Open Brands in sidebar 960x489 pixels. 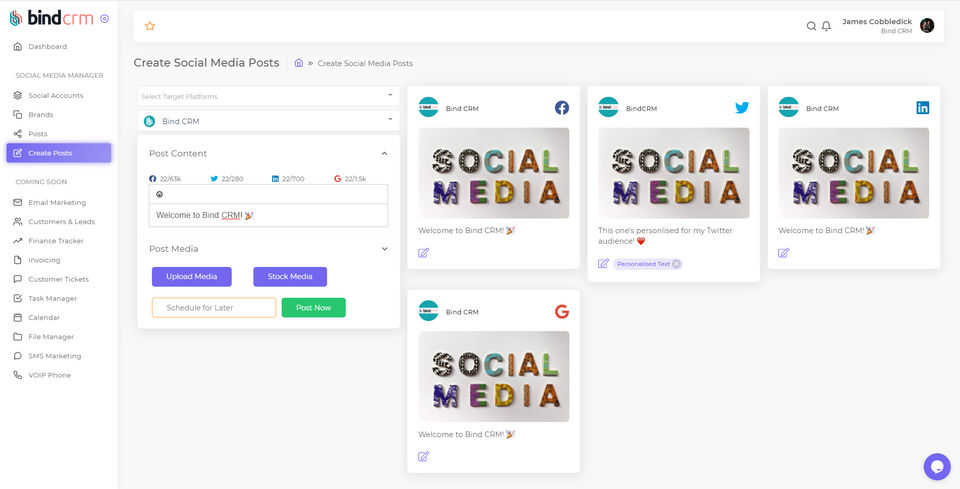tap(41, 114)
